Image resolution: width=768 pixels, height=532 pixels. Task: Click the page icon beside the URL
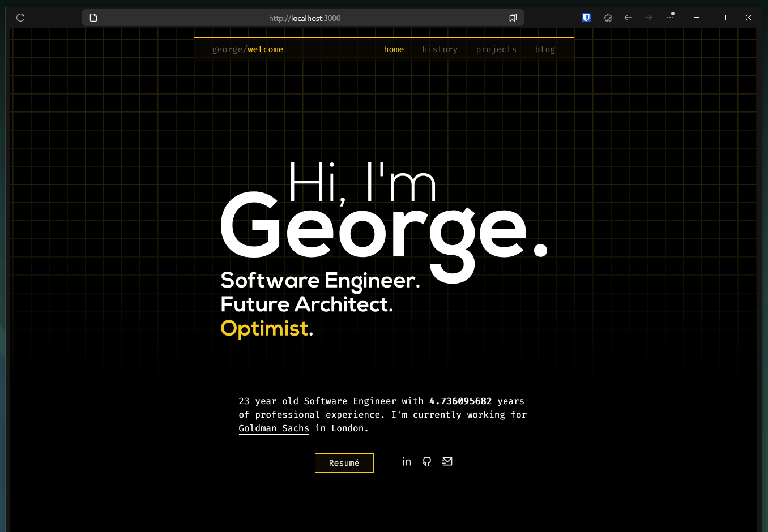pyautogui.click(x=93, y=18)
